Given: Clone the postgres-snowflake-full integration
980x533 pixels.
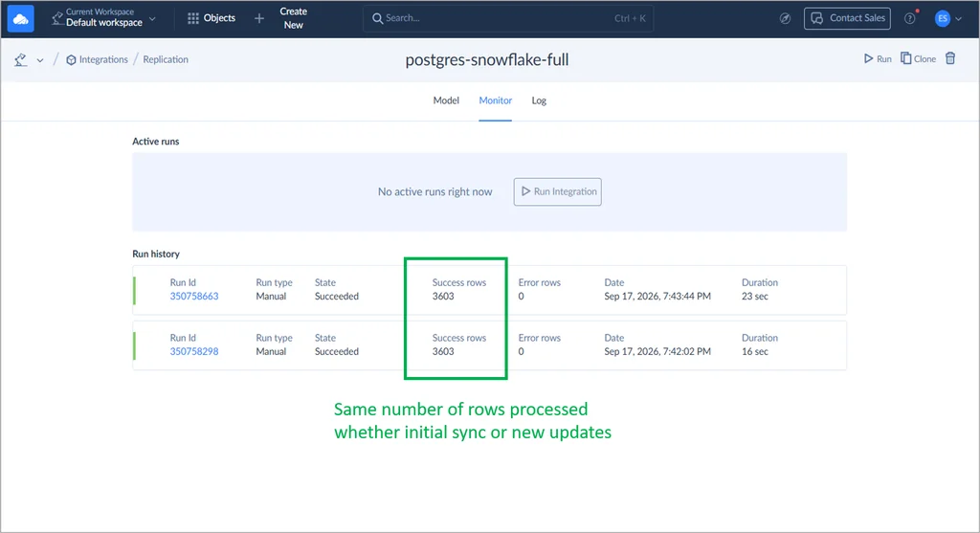Looking at the screenshot, I should click(918, 58).
